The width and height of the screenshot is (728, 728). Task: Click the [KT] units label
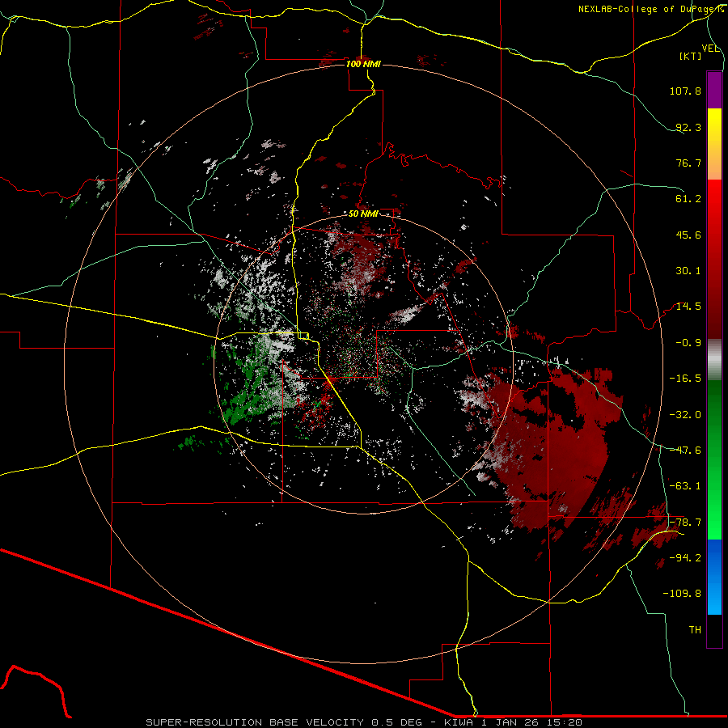(691, 56)
